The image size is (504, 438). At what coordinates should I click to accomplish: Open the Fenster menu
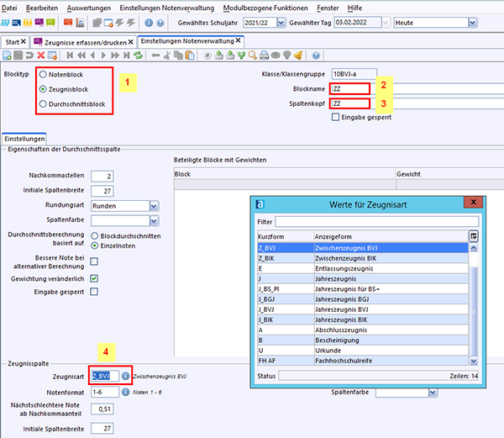click(x=328, y=8)
